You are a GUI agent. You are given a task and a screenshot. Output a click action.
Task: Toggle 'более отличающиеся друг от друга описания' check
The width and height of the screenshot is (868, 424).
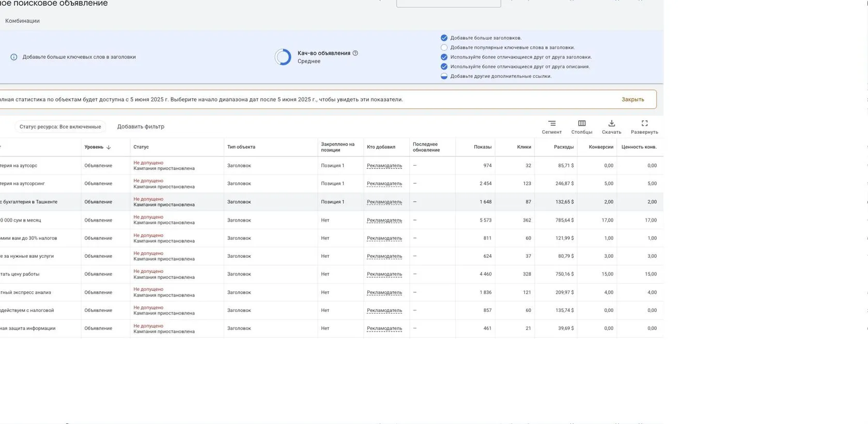(x=444, y=67)
